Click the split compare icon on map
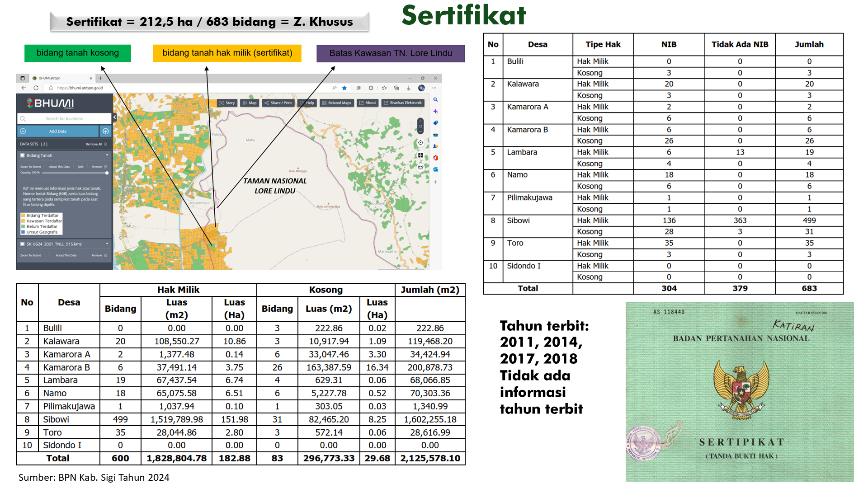Image resolution: width=868 pixels, height=488 pixels. 420,155
